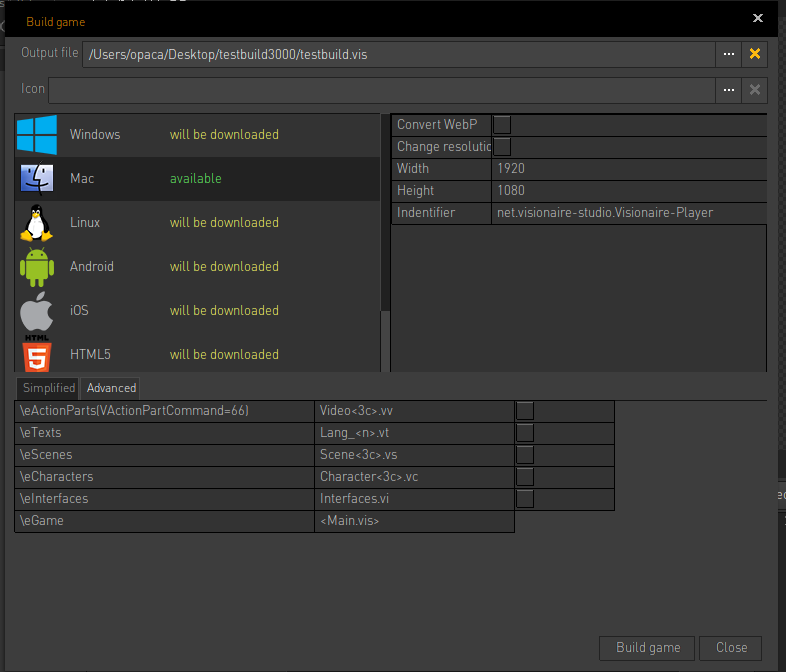Image resolution: width=786 pixels, height=672 pixels.
Task: Select the Windows 'will be downloaded' status
Action: pos(224,135)
